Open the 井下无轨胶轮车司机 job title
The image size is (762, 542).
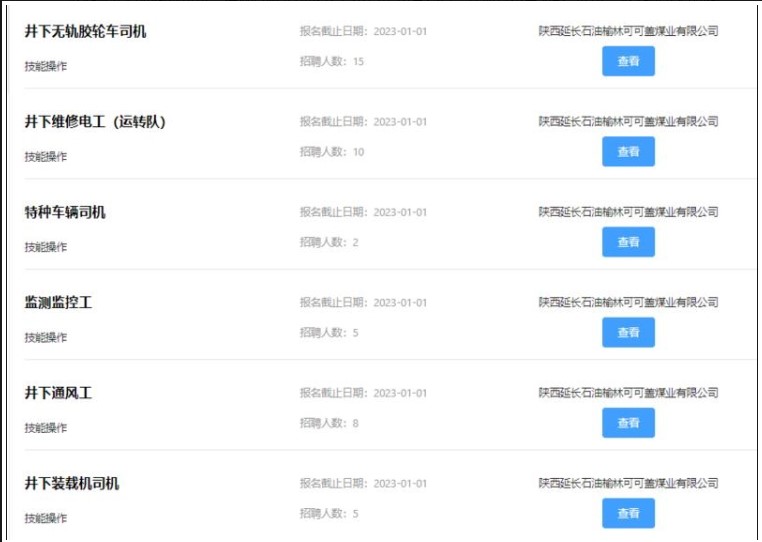[85, 32]
